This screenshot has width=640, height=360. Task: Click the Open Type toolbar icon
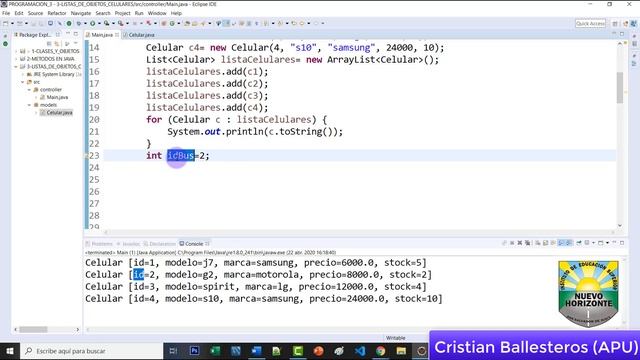(x=187, y=23)
